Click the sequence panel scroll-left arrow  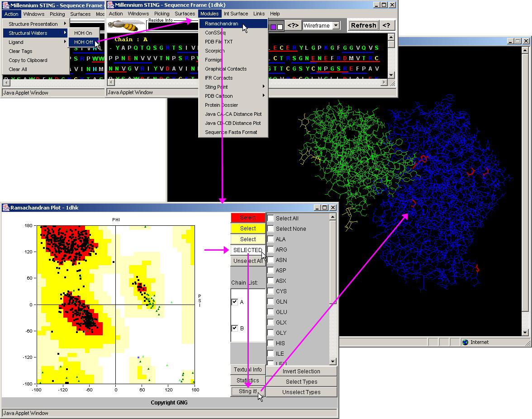tap(110, 82)
